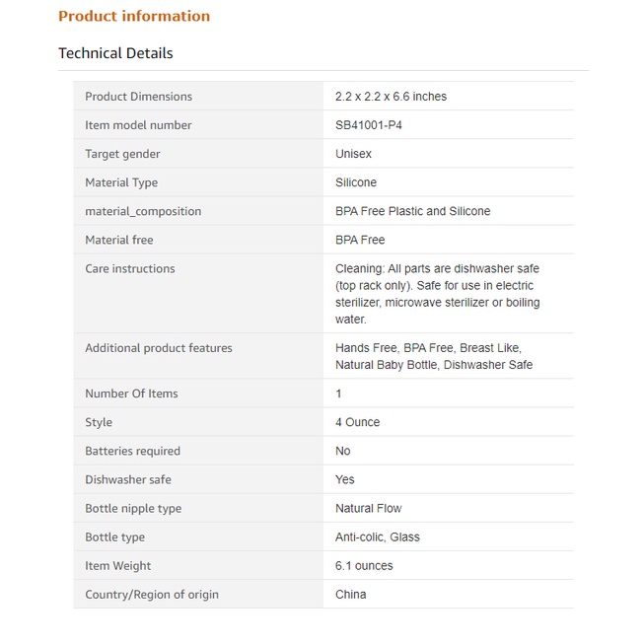Click the 2.2 x 2.2 x 6.6 inches value
This screenshot has width=644, height=644.
pyautogui.click(x=391, y=97)
